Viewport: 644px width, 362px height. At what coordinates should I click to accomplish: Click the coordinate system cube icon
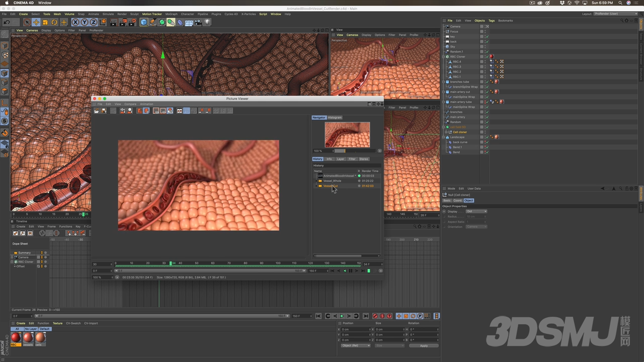pos(103,22)
